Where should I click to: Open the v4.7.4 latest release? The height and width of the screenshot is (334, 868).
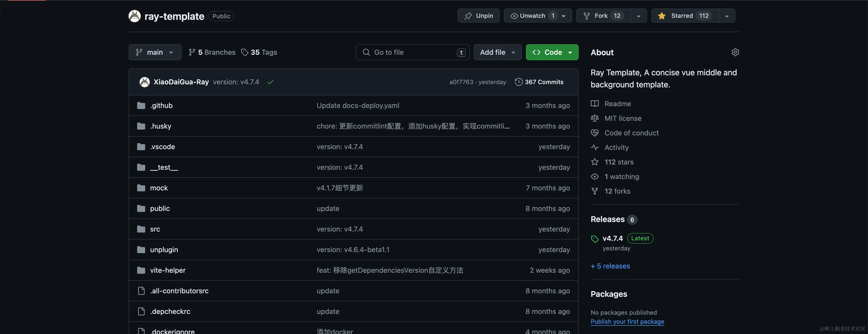pyautogui.click(x=613, y=238)
